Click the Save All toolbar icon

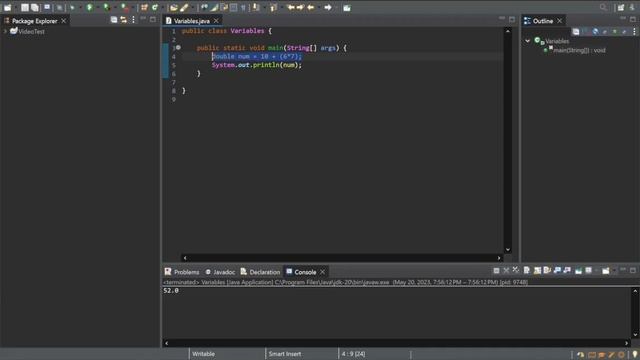coord(35,7)
